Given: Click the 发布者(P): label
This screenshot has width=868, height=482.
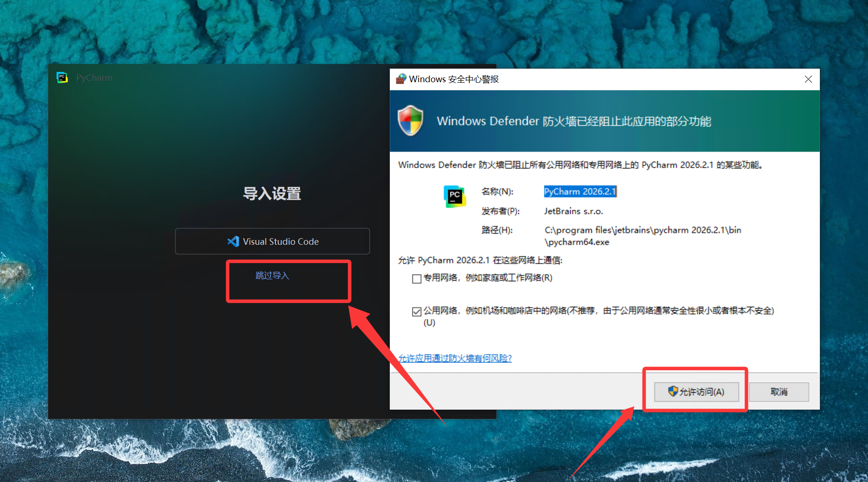Looking at the screenshot, I should (501, 211).
